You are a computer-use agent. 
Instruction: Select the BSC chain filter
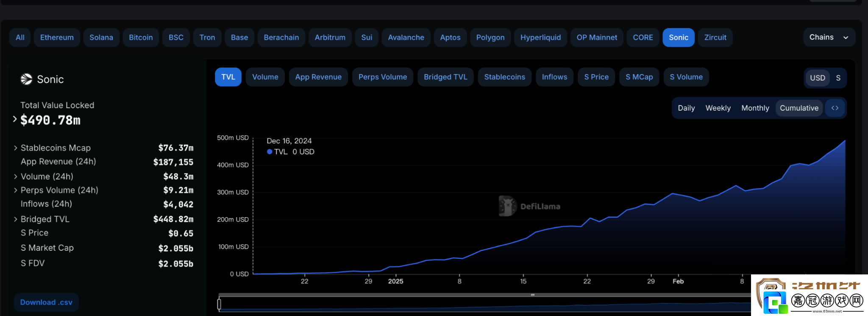click(x=176, y=38)
